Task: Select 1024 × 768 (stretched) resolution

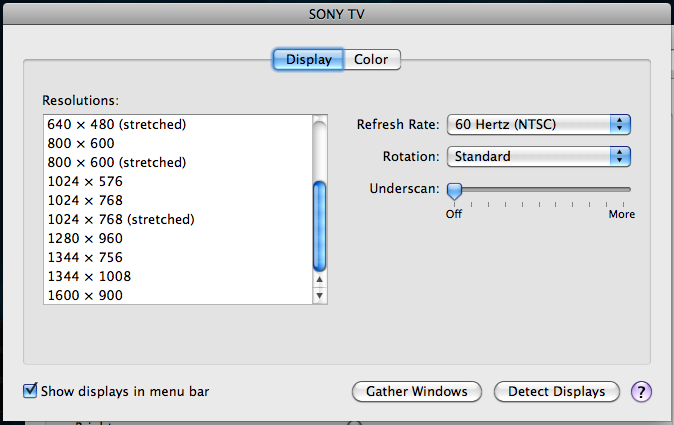Action: 121,219
